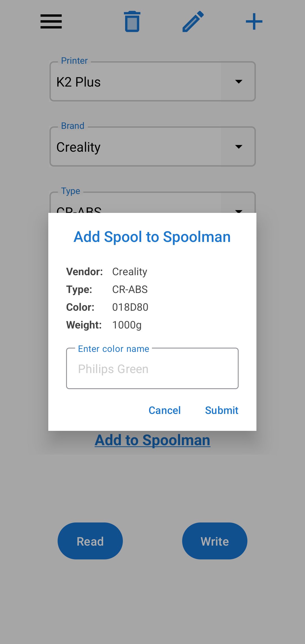
Task: Open the hamburger menu
Action: click(51, 21)
